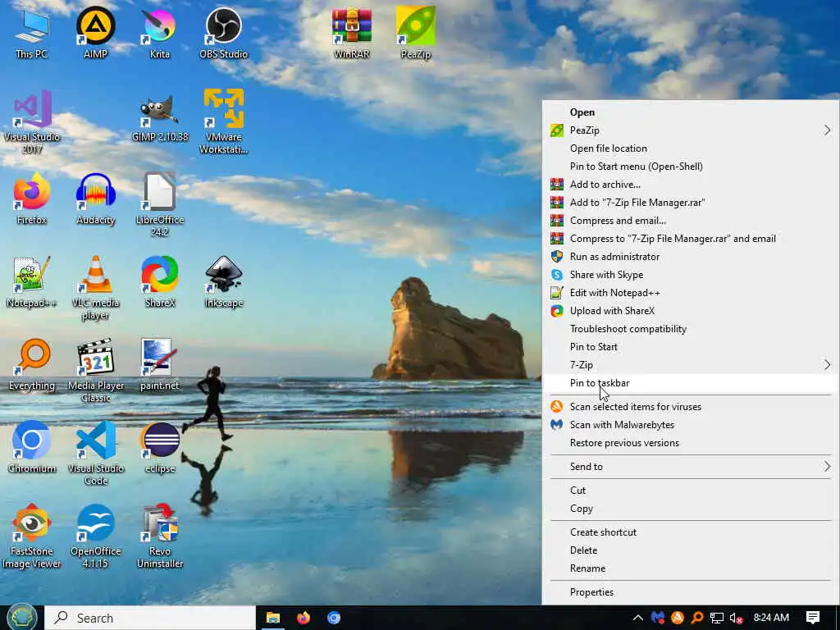Select the AIMP desktop shortcut

pos(96,33)
